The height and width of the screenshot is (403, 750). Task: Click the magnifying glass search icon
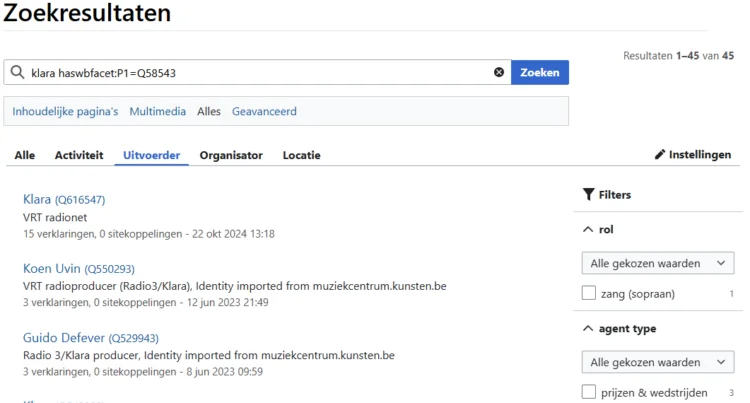pyautogui.click(x=17, y=72)
